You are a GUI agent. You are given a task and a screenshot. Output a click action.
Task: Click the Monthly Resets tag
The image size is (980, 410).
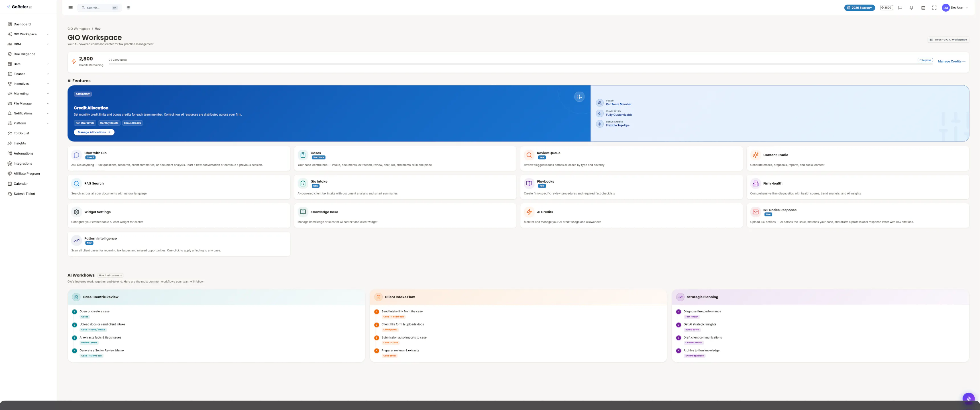point(109,123)
